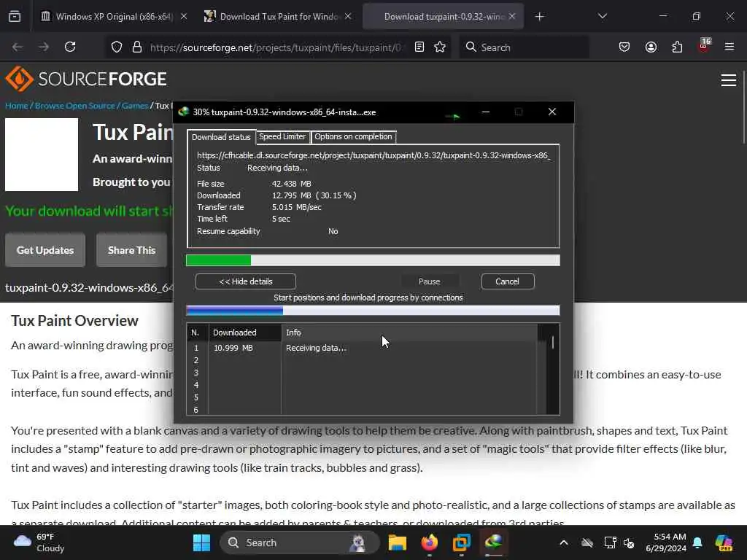Image resolution: width=747 pixels, height=560 pixels.
Task: Open Games breadcrumb link
Action: tap(135, 106)
